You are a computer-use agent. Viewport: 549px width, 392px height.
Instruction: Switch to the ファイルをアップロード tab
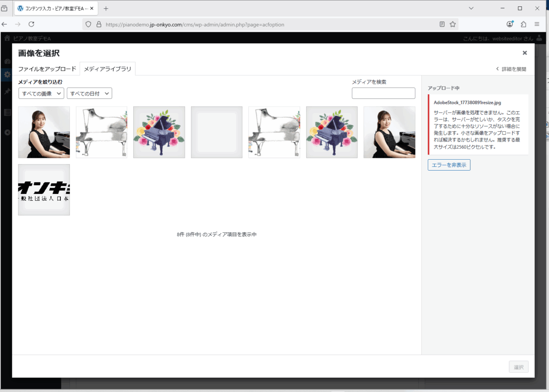47,69
